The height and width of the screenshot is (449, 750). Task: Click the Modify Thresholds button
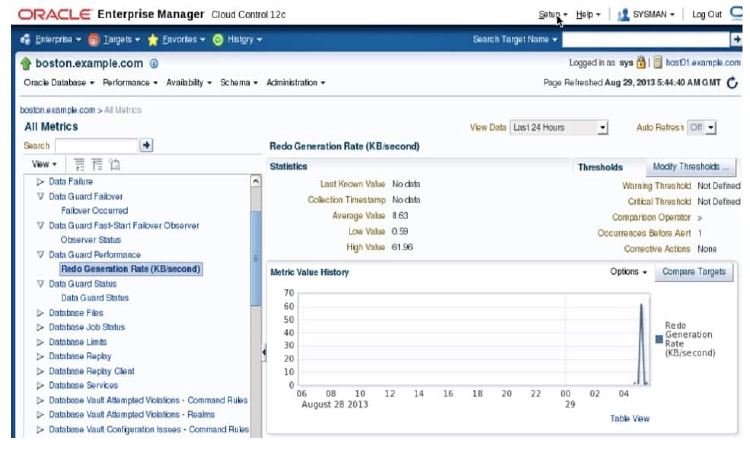coord(691,167)
